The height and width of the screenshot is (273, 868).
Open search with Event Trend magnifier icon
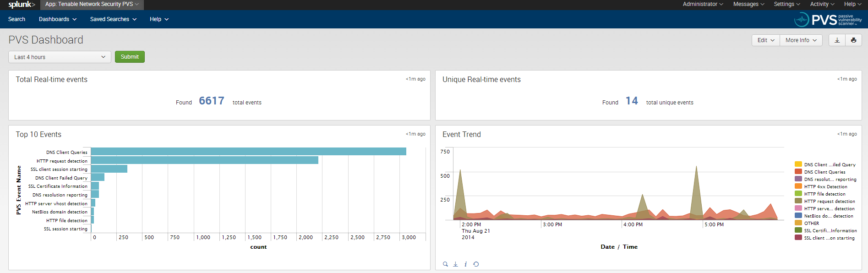coord(445,264)
